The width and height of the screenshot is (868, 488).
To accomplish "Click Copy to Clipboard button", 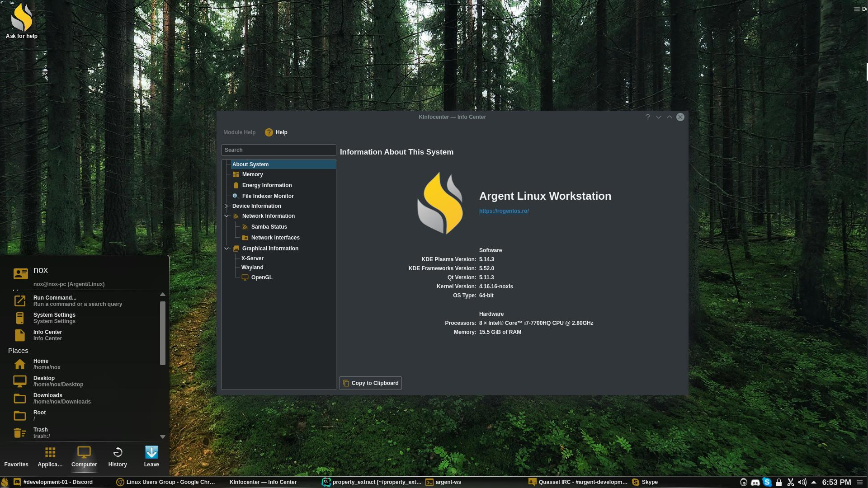I will 371,383.
